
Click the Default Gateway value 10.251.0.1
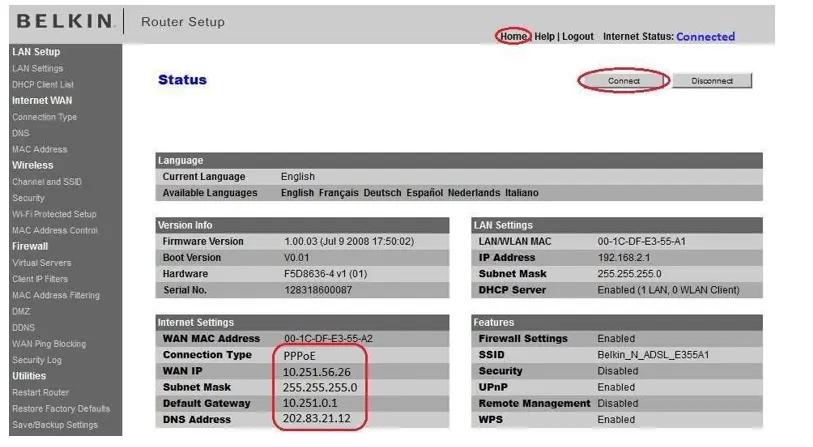pos(310,403)
